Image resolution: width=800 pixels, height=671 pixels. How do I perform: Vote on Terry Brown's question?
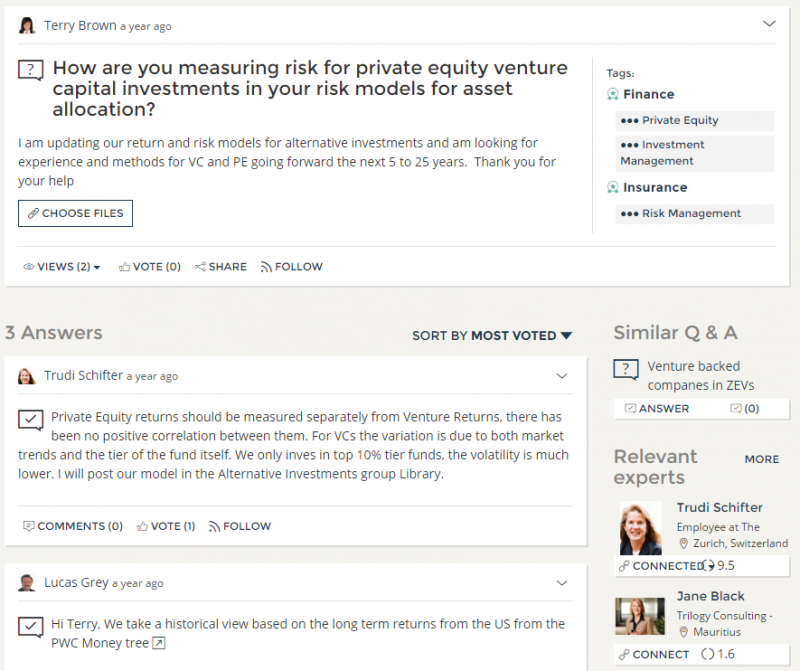[x=150, y=267]
